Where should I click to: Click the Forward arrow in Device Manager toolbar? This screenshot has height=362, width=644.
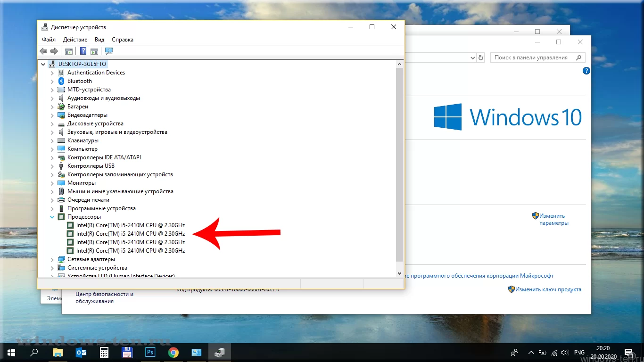(54, 51)
